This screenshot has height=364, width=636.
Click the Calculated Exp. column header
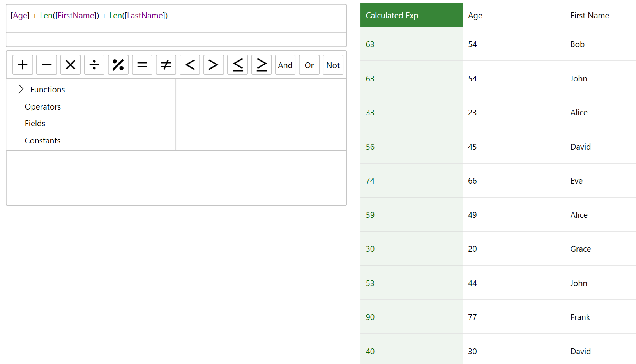tap(393, 15)
